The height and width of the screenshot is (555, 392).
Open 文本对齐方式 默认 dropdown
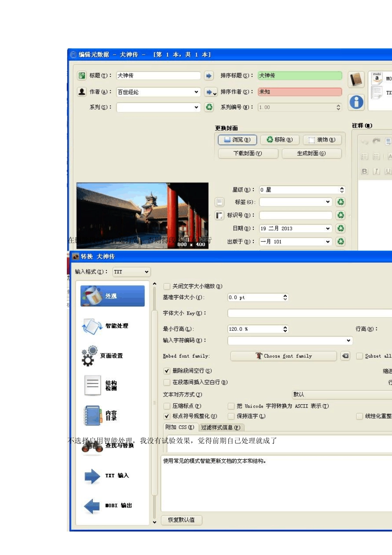tap(342, 394)
